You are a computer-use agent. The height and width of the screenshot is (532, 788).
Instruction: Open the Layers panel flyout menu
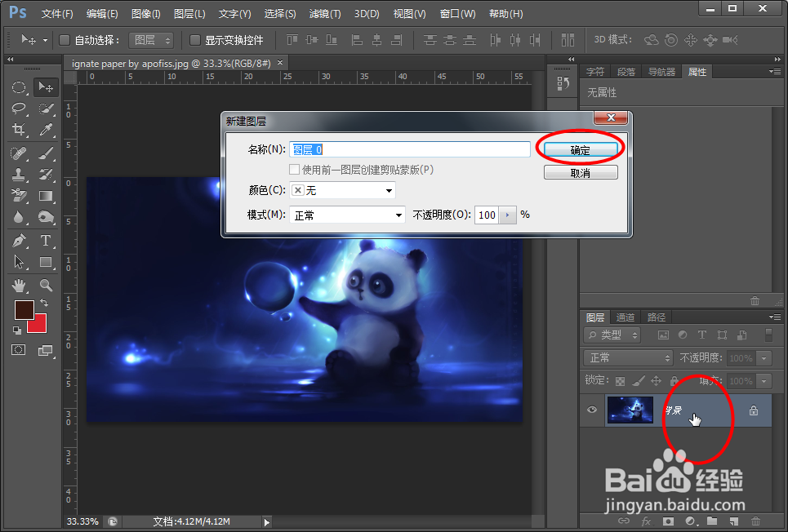coord(774,317)
